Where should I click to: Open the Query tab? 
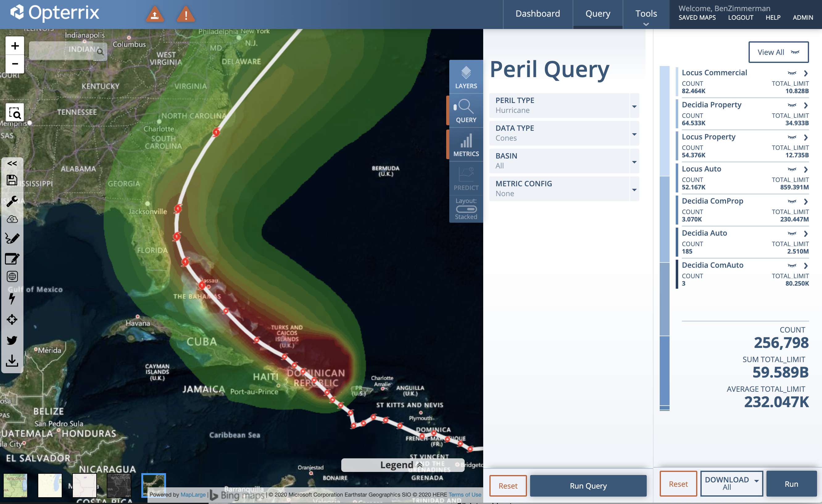coord(597,14)
